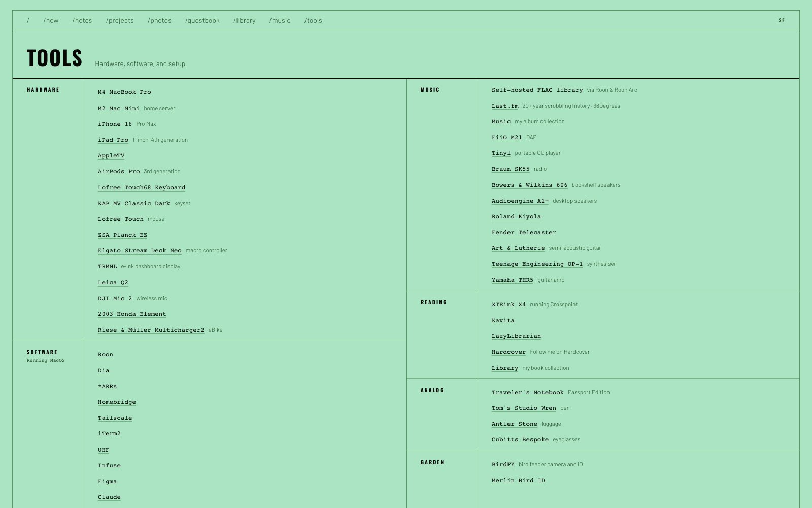The height and width of the screenshot is (508, 812).
Task: Follow the Braun SK55 link
Action: click(511, 169)
